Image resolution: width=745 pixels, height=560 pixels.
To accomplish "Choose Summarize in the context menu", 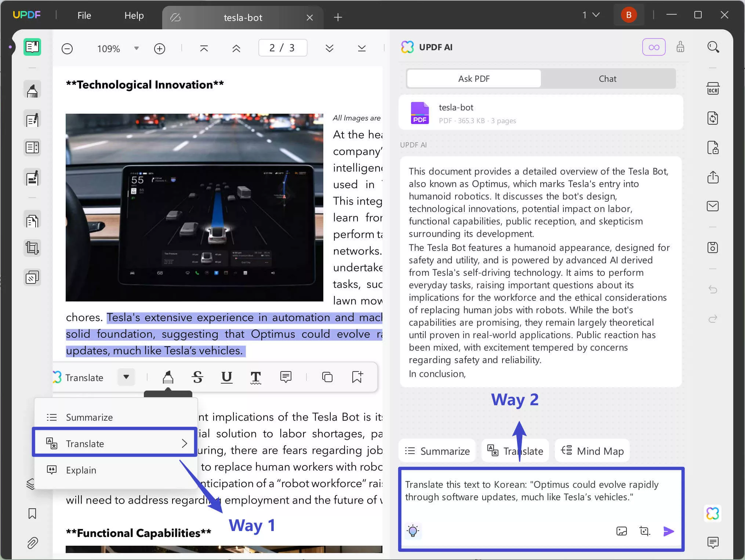I will (116, 417).
